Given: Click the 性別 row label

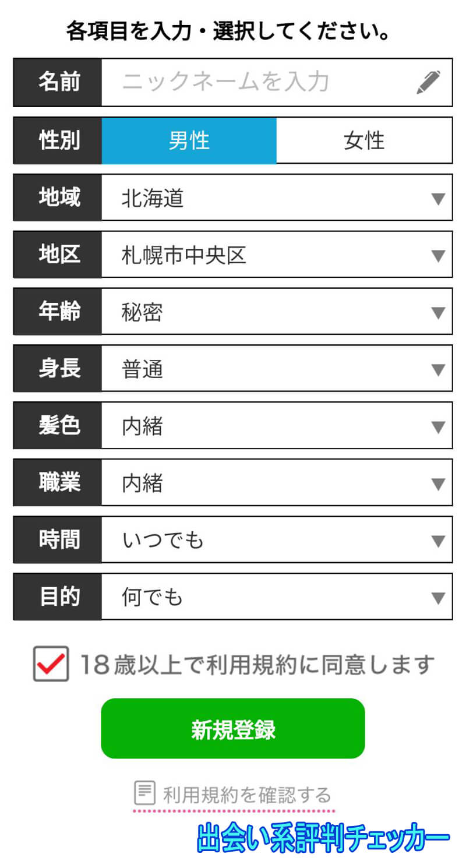Looking at the screenshot, I should (x=58, y=141).
